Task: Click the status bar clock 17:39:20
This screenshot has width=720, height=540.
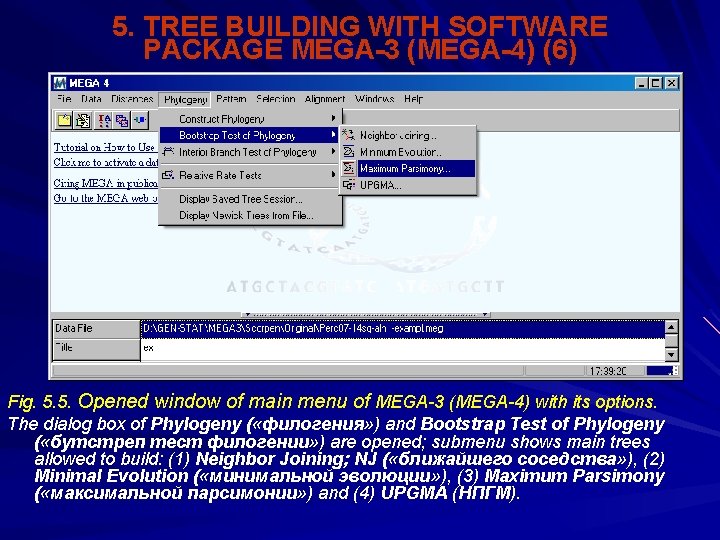Action: coord(608,371)
